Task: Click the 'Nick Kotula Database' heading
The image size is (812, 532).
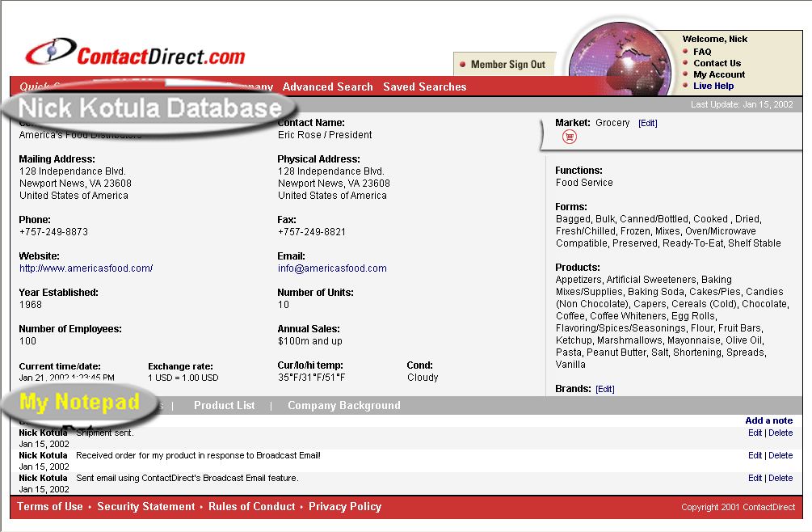Action: coord(150,108)
